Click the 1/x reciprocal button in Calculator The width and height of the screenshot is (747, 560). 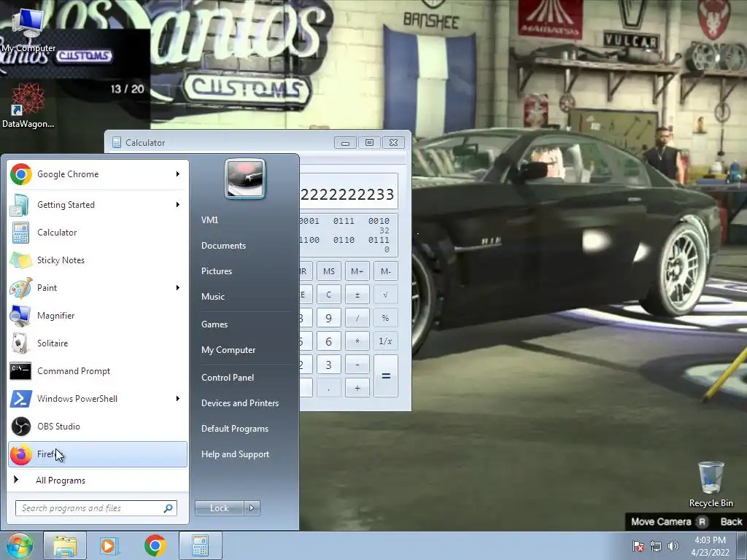point(386,341)
